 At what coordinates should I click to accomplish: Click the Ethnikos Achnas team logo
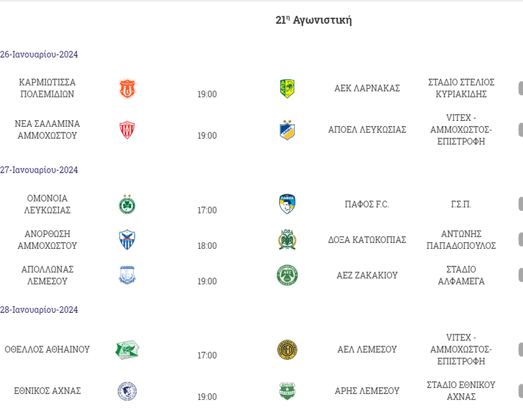click(x=127, y=391)
